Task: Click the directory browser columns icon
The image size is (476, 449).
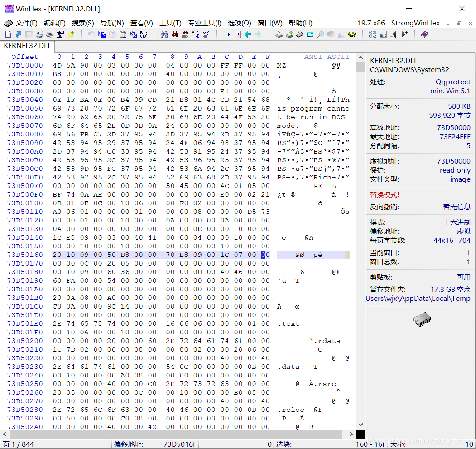Action: [x=383, y=34]
